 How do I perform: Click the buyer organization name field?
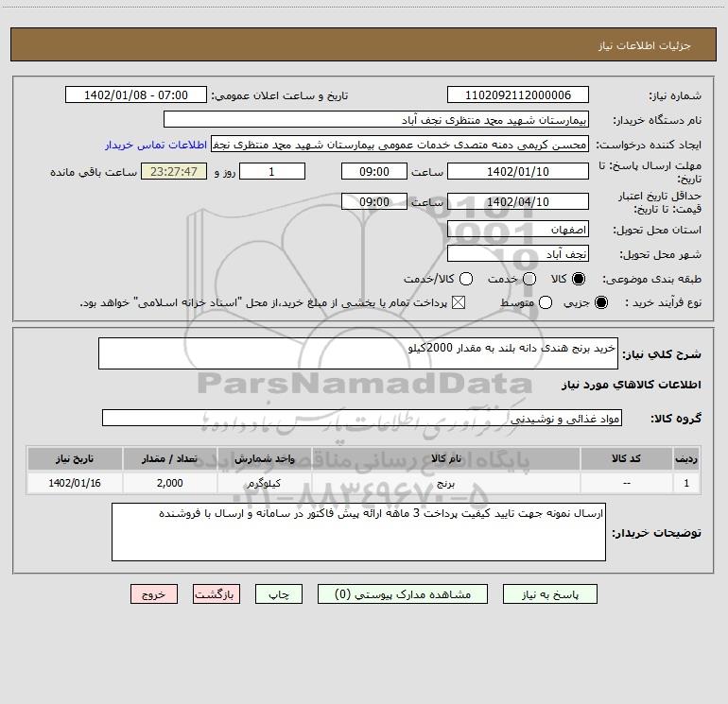click(376, 119)
